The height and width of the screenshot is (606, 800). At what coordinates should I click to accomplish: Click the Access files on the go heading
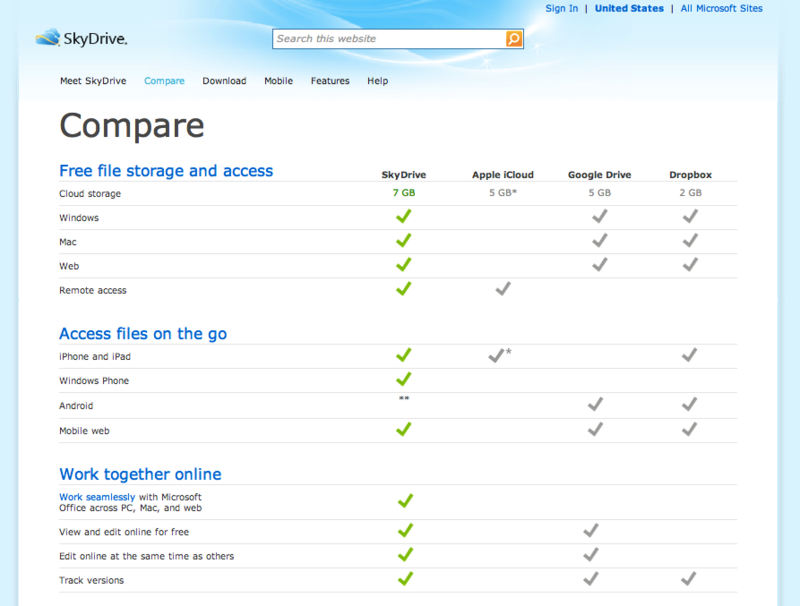(143, 334)
